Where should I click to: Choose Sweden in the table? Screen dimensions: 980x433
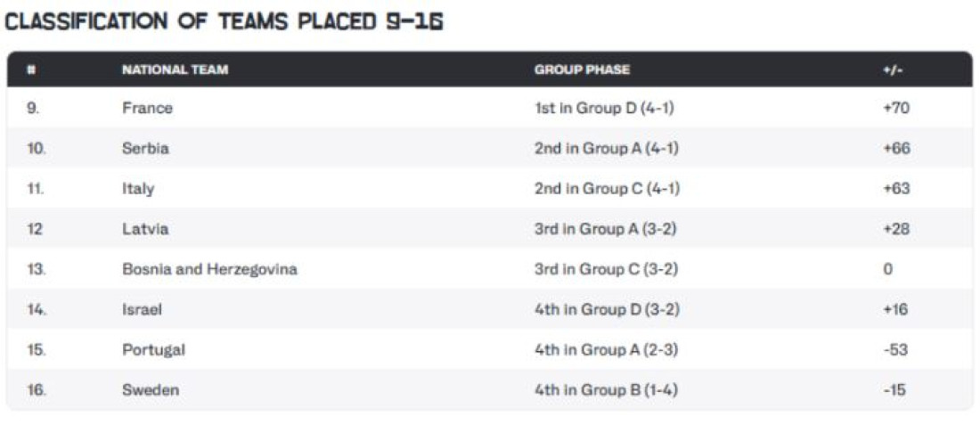(151, 390)
